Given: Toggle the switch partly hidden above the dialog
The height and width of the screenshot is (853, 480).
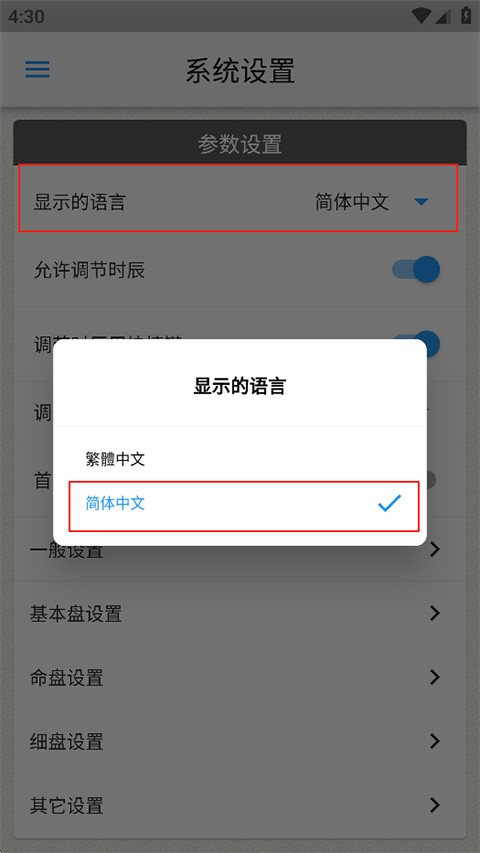Looking at the screenshot, I should pos(416,341).
